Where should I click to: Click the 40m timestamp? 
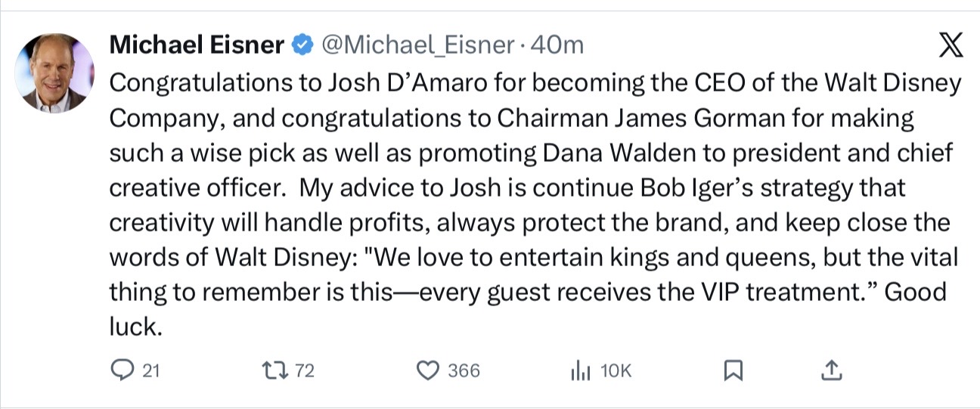tap(558, 45)
